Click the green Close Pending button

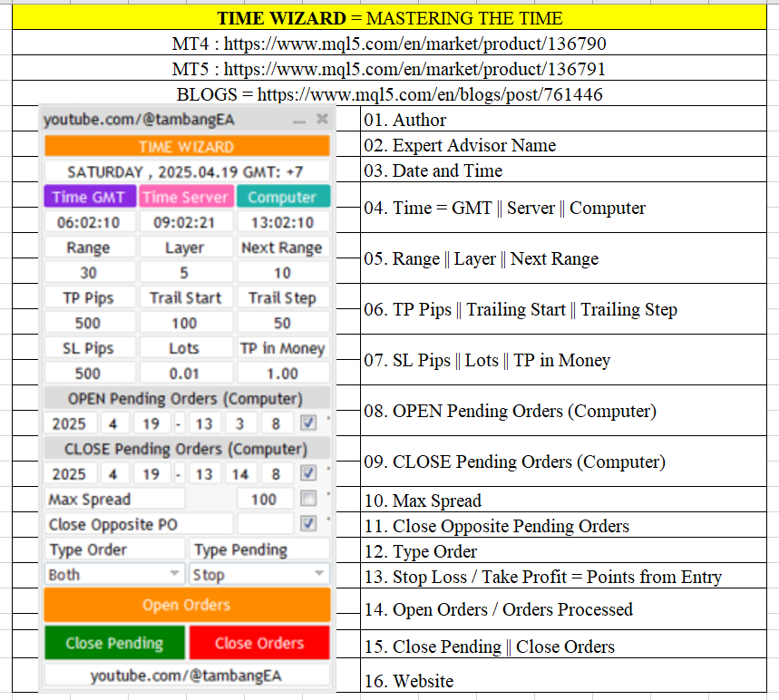115,643
